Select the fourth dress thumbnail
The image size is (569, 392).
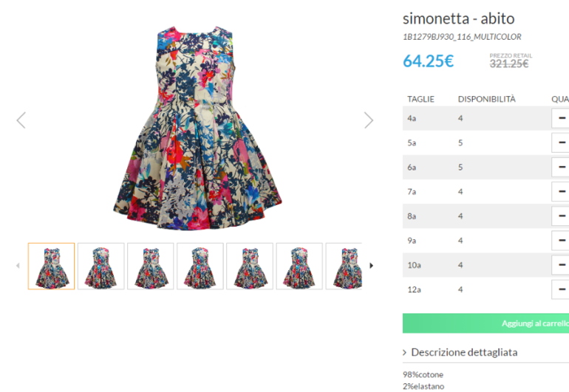coord(200,267)
